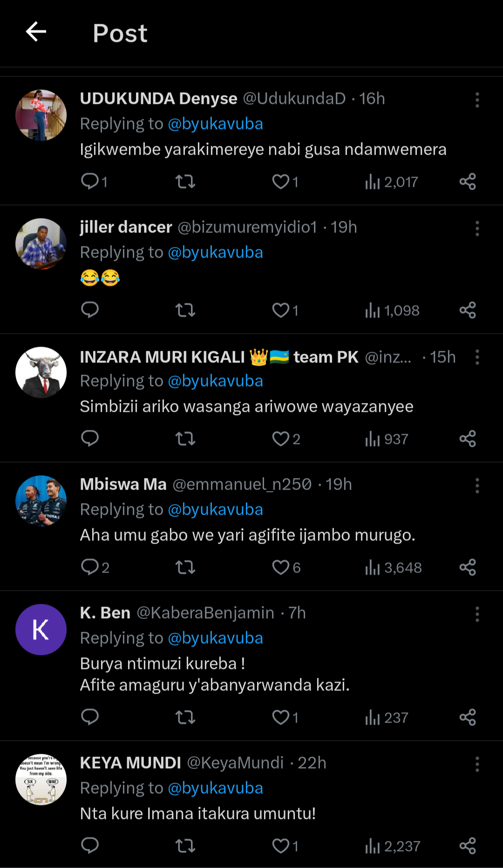Viewport: 503px width, 868px height.
Task: Open the KEYA MUNDI profile name
Action: point(130,763)
